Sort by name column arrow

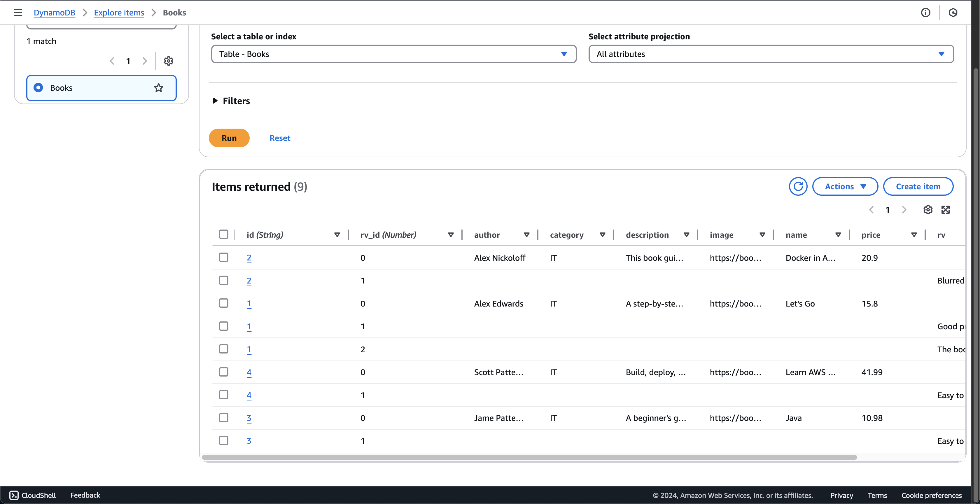coord(838,235)
